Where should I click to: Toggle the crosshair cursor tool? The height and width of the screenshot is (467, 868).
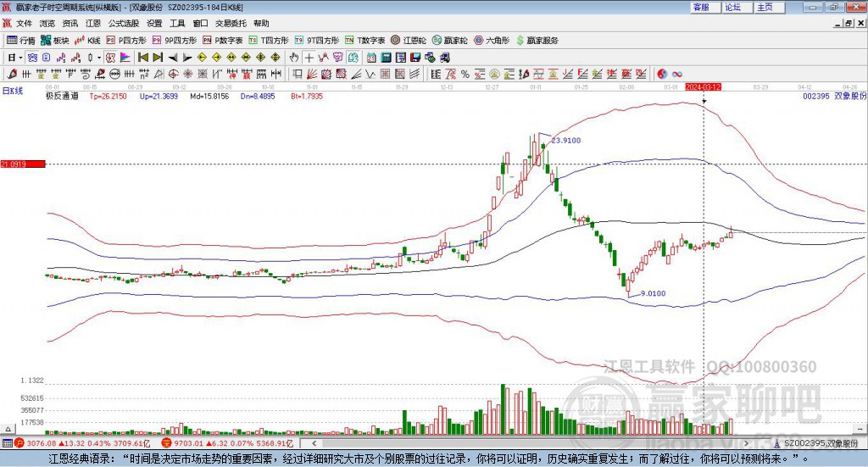pyautogui.click(x=309, y=58)
